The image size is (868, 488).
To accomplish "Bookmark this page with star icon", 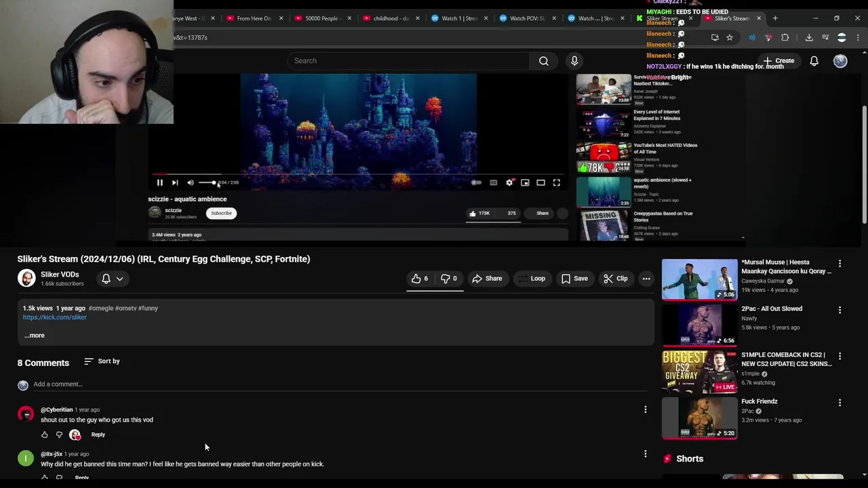I will (730, 38).
